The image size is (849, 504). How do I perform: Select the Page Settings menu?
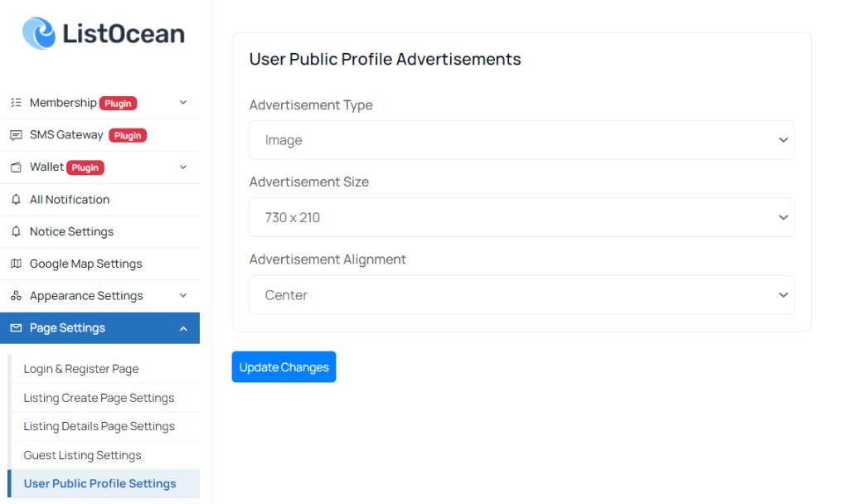[99, 328]
